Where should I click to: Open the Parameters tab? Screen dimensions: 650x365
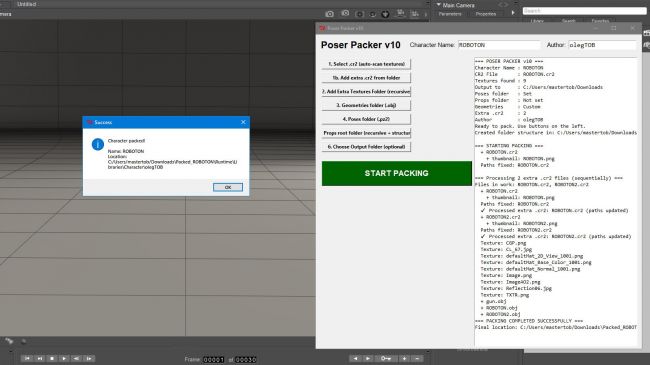tap(450, 14)
